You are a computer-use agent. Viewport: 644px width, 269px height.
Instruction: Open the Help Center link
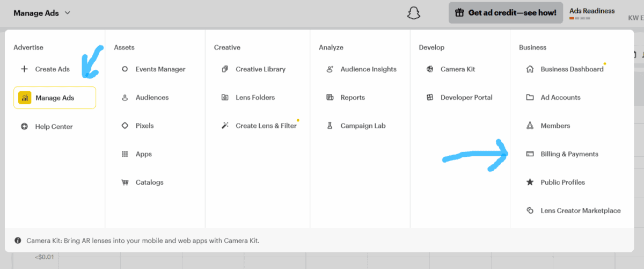click(46, 127)
